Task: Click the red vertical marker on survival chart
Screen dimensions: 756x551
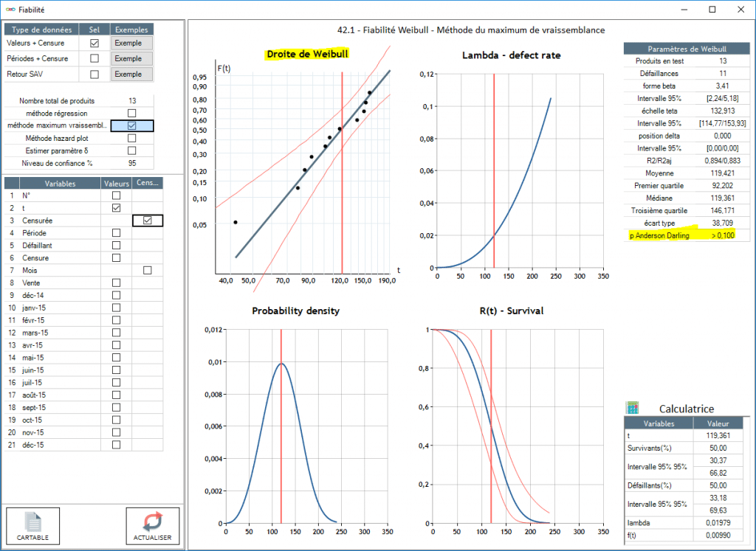Action: [491, 426]
